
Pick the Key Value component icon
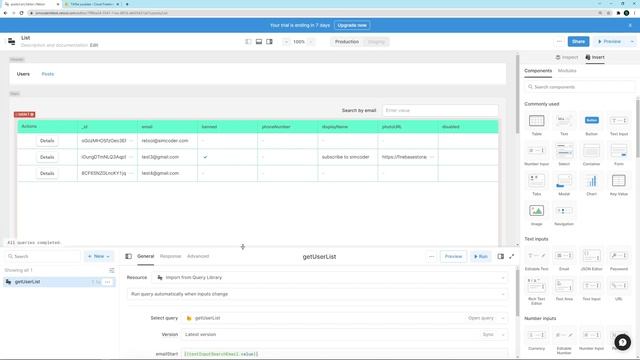click(x=619, y=181)
